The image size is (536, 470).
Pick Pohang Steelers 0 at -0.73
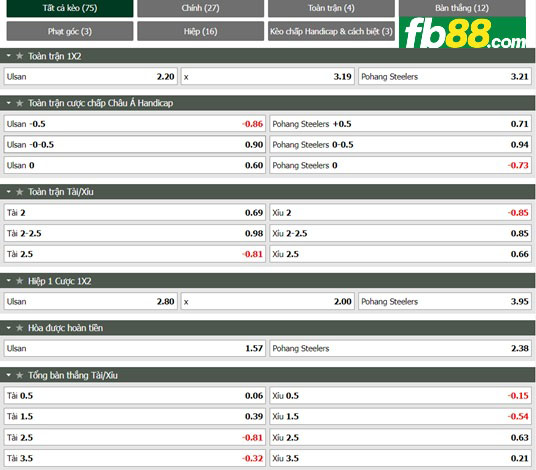click(400, 165)
